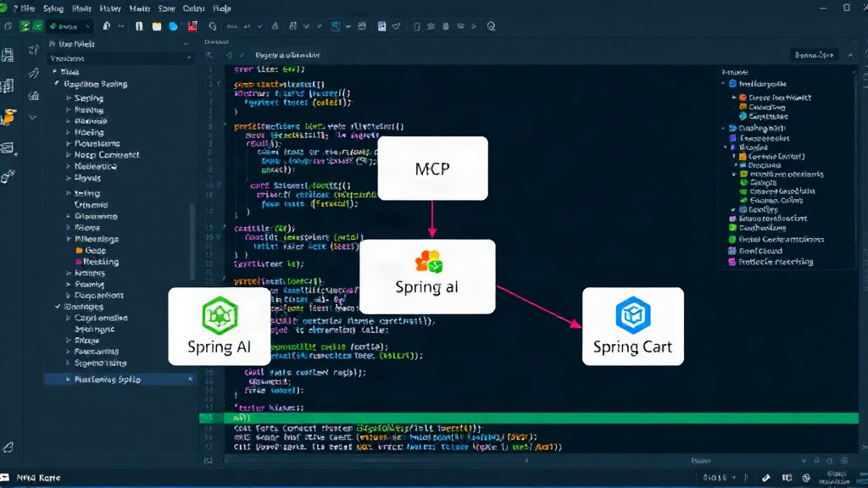Image resolution: width=868 pixels, height=488 pixels.
Task: Click the pencil icon in status bar
Action: point(766,478)
